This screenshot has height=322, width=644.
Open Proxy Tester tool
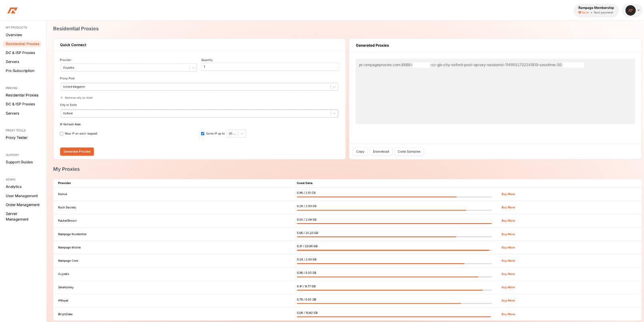[17, 138]
